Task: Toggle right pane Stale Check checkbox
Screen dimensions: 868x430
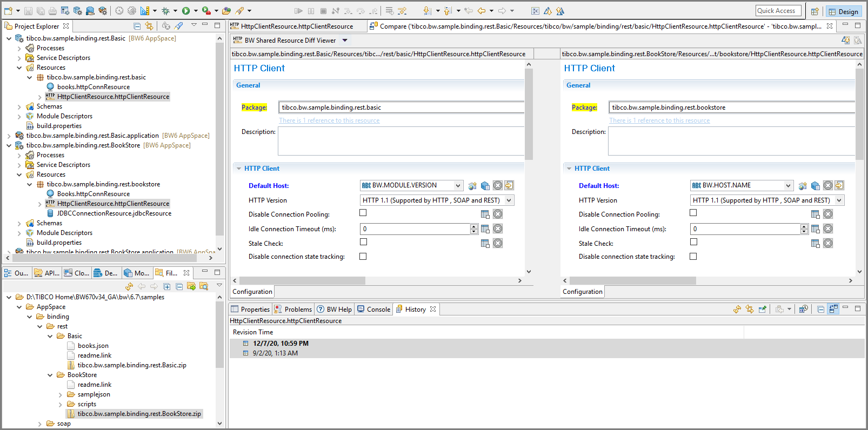Action: [x=693, y=242]
